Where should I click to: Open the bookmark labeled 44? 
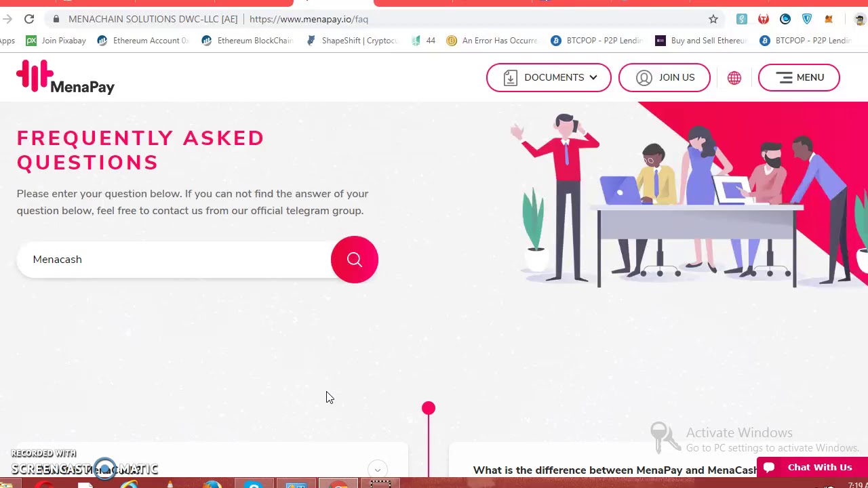tap(423, 41)
